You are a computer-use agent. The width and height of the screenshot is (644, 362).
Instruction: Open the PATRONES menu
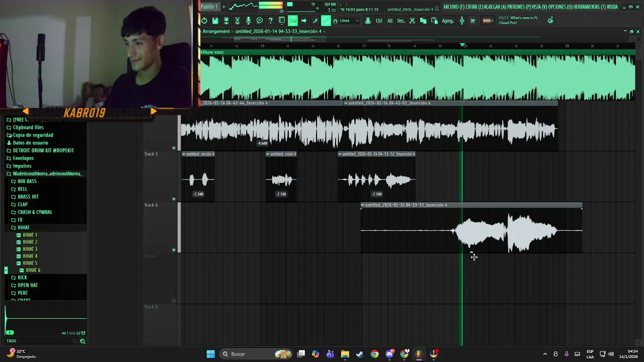(518, 7)
